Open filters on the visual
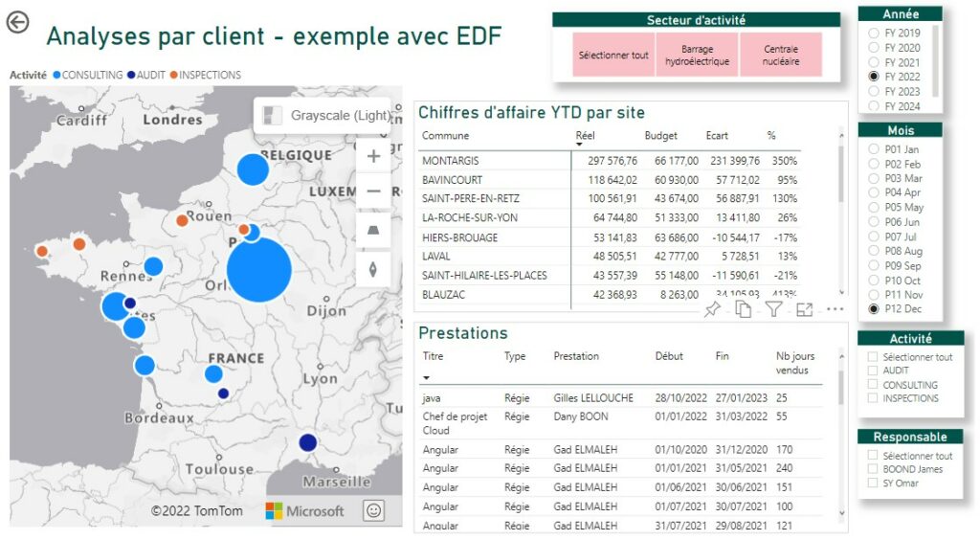The height and width of the screenshot is (540, 980). [773, 309]
